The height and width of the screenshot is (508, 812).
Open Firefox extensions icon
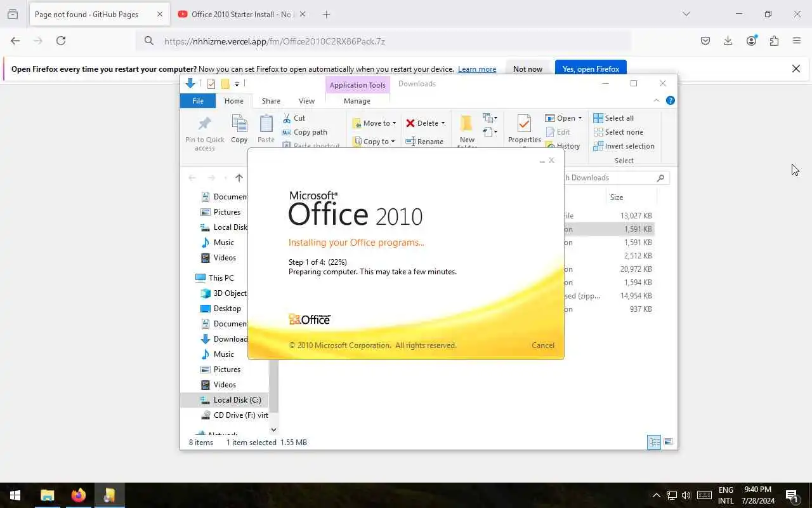point(774,41)
